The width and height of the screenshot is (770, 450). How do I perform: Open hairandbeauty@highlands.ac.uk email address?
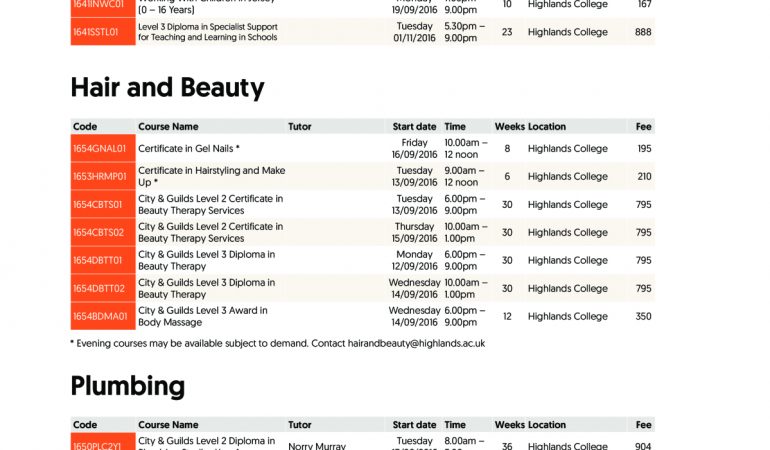[x=416, y=343]
